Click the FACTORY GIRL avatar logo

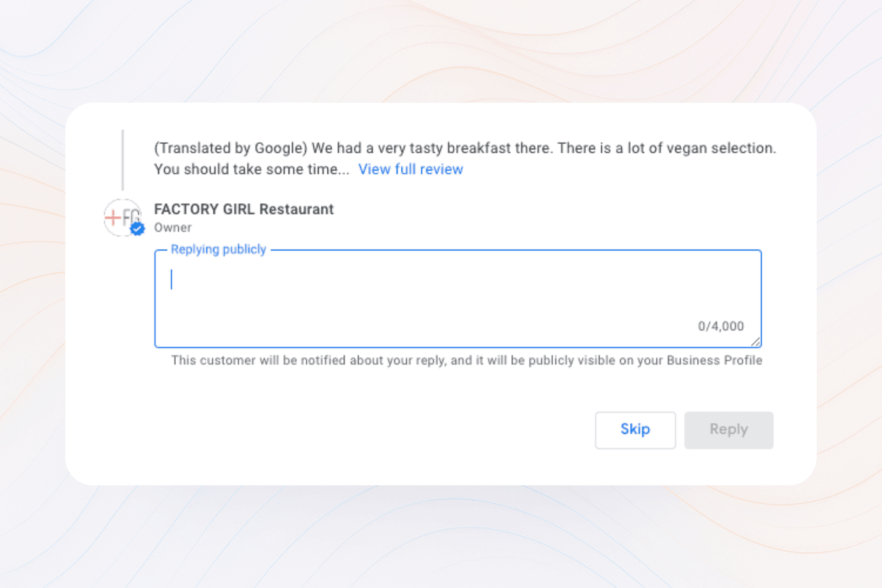123,217
